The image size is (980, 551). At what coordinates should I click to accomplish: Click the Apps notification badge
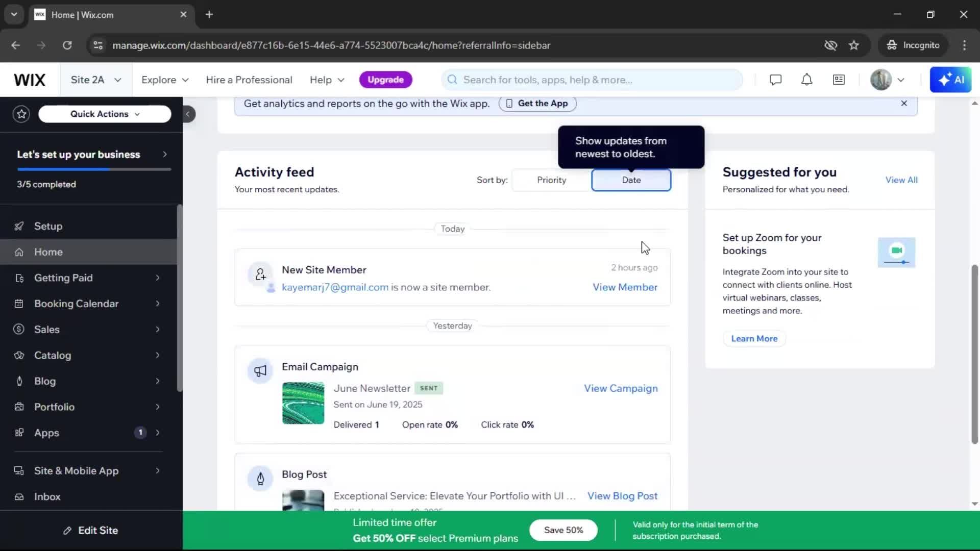(x=140, y=433)
